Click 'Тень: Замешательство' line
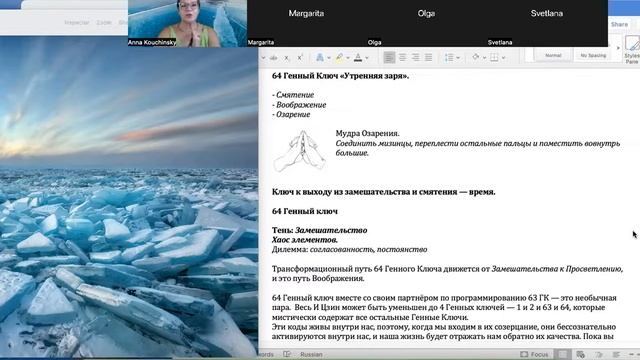The image size is (640, 360). pos(319,230)
